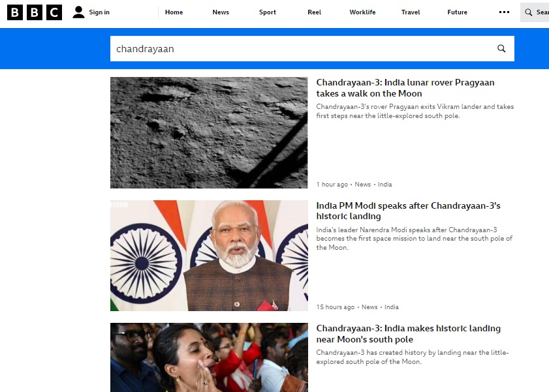The width and height of the screenshot is (549, 392).
Task: Click the lunar surface article thumbnail
Action: point(209,132)
